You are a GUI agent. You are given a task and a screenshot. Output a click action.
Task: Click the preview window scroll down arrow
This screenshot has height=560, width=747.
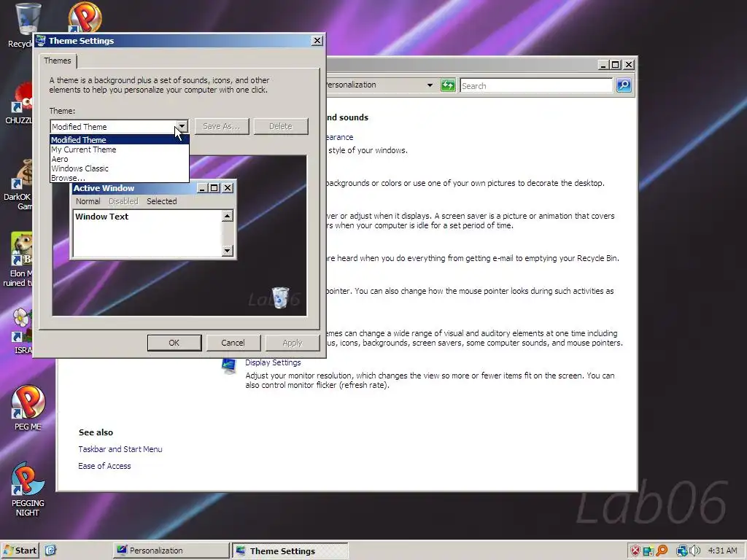(x=228, y=251)
